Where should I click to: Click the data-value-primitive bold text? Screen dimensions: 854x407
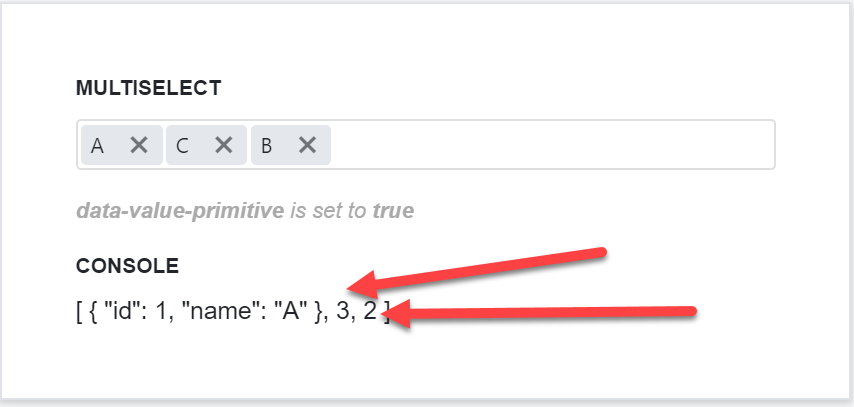(x=180, y=211)
